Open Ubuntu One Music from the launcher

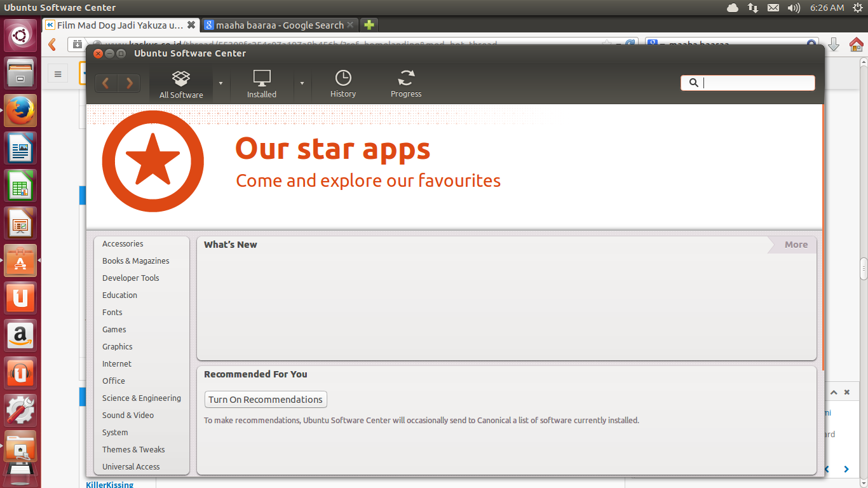pos(21,373)
